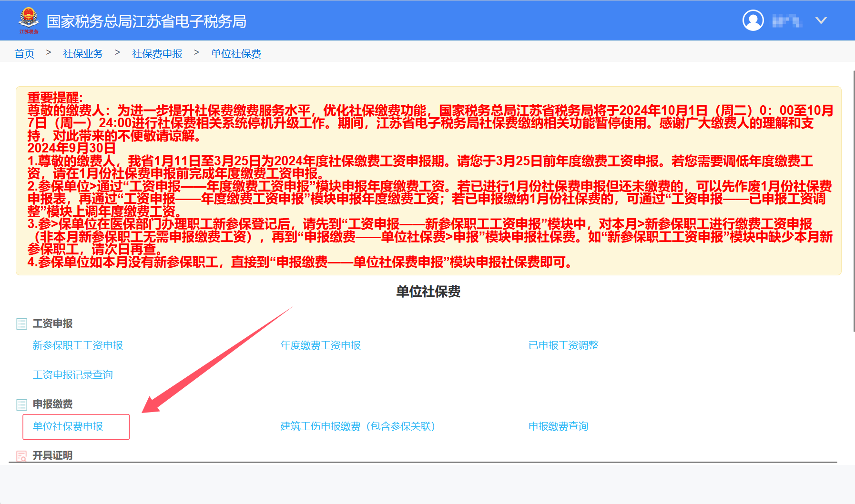Screen dimensions: 855x504
Task: Click the 国家税务总局江苏省电子税务局 header title
Action: click(x=146, y=21)
